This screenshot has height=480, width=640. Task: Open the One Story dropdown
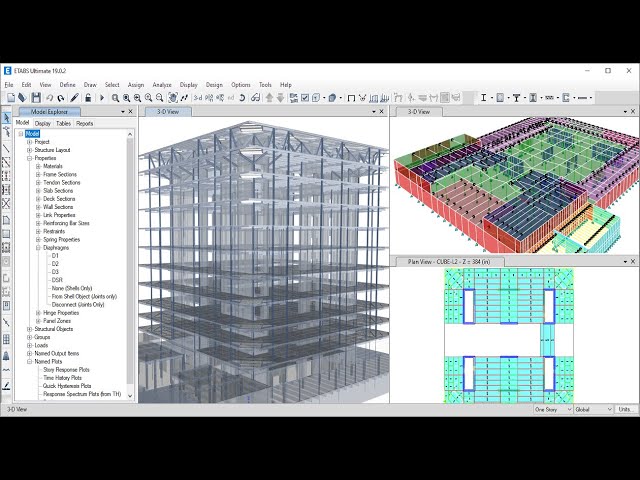[x=552, y=409]
